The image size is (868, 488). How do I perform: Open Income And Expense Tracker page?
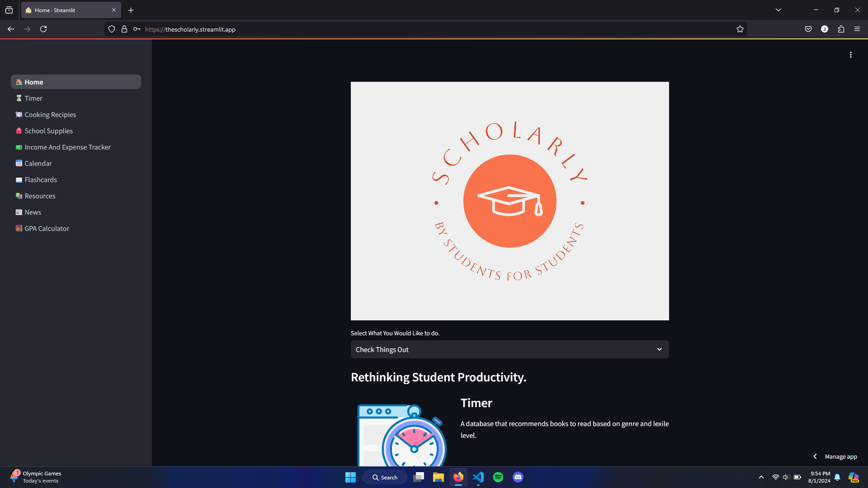point(67,147)
